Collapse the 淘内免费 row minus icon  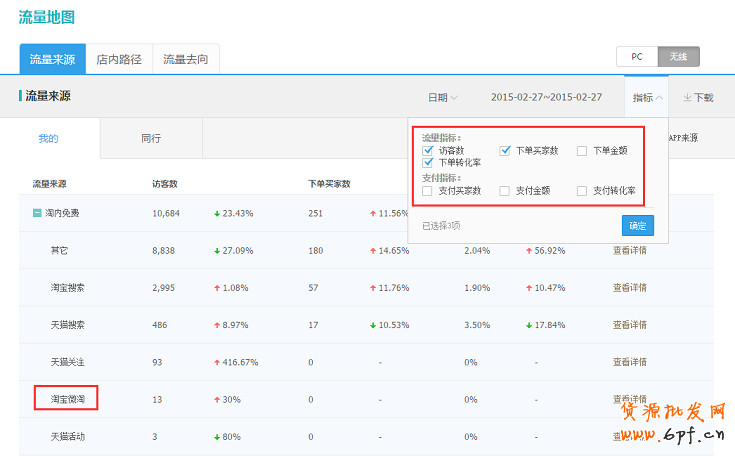[37, 213]
